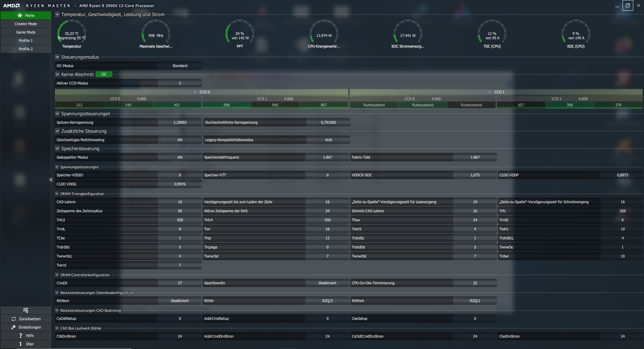Click Spitzen-Kernspannung value 1,19093
Screen dimensions: 644x349
pyautogui.click(x=180, y=122)
